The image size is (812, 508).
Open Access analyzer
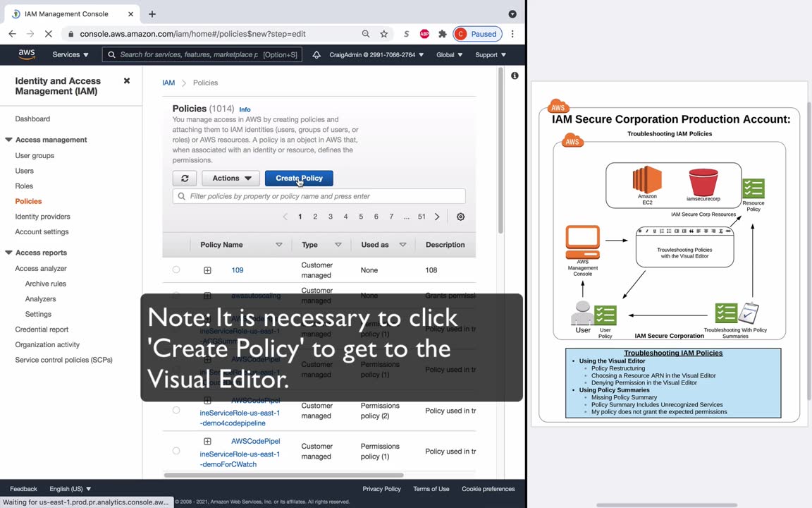pos(41,269)
